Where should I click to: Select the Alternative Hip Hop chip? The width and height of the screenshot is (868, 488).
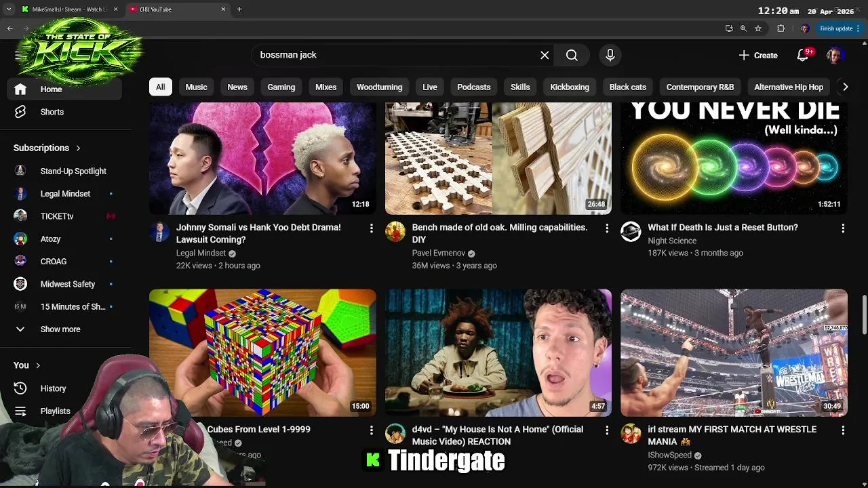789,87
